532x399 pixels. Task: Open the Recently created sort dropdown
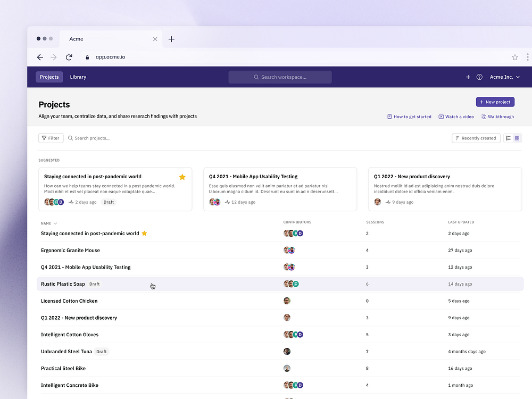(476, 138)
